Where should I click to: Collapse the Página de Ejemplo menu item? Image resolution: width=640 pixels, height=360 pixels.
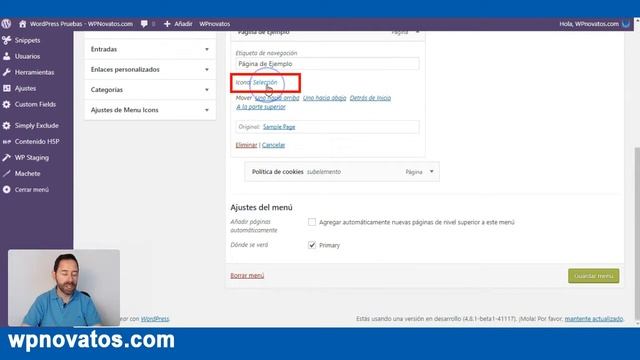pos(417,32)
